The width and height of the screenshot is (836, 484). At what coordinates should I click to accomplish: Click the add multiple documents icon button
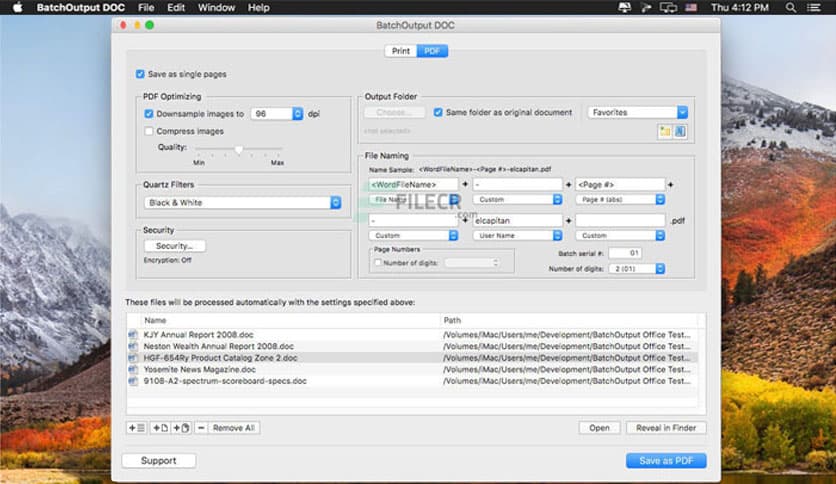tap(181, 427)
